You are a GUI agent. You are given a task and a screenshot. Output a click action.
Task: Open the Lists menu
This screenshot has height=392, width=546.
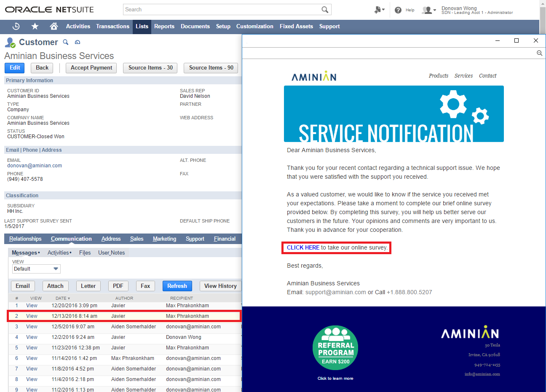tap(142, 26)
